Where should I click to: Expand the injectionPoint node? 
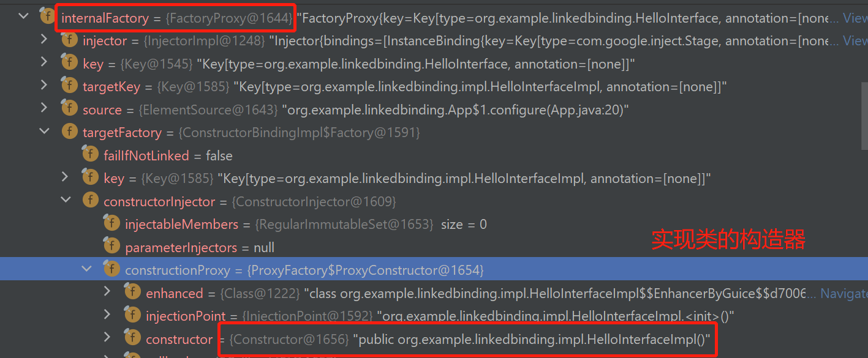[x=107, y=315]
